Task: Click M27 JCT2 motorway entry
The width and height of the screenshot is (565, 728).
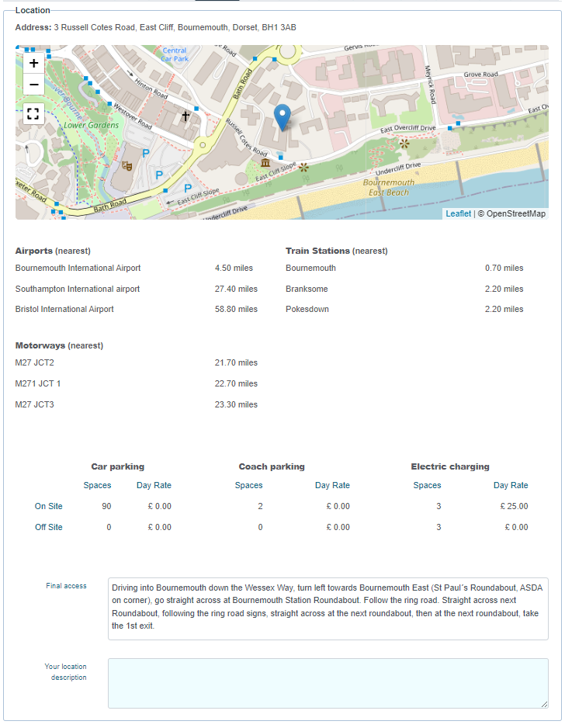Action: click(35, 362)
